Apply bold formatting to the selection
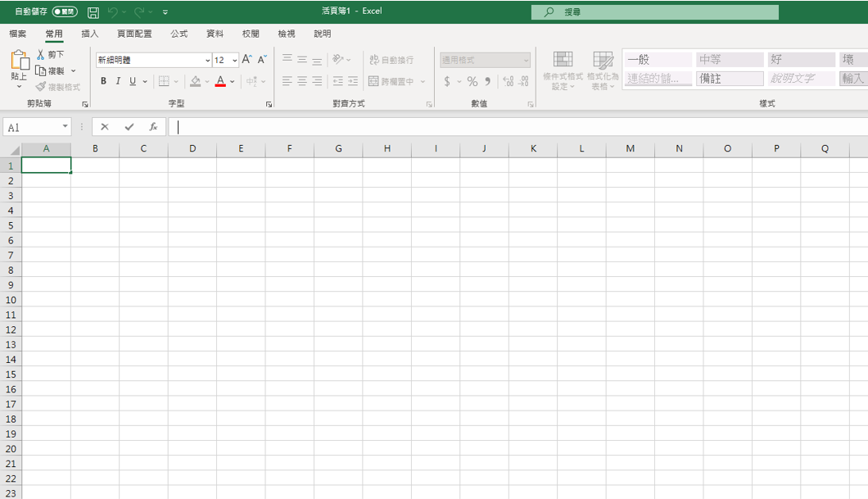Image resolution: width=868 pixels, height=499 pixels. [x=103, y=80]
